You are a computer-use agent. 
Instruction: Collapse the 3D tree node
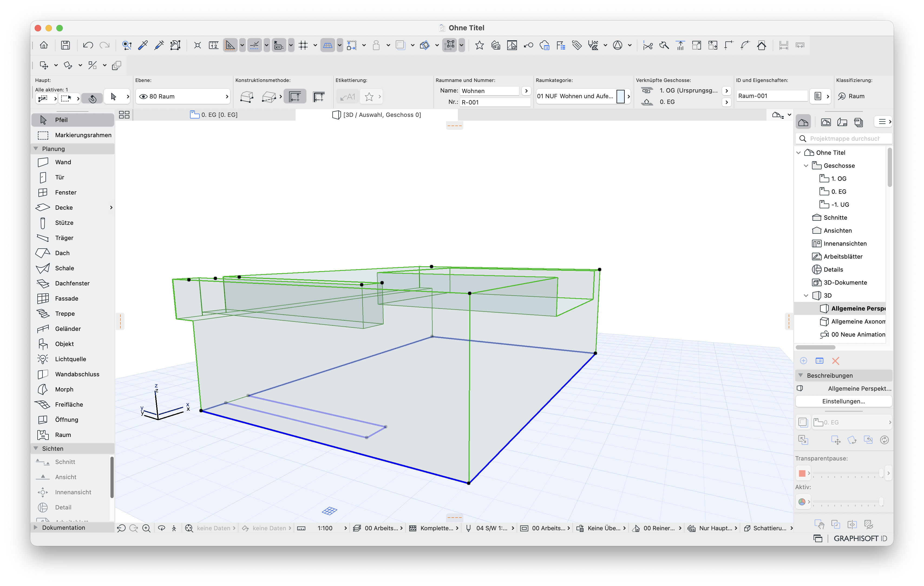pos(806,296)
